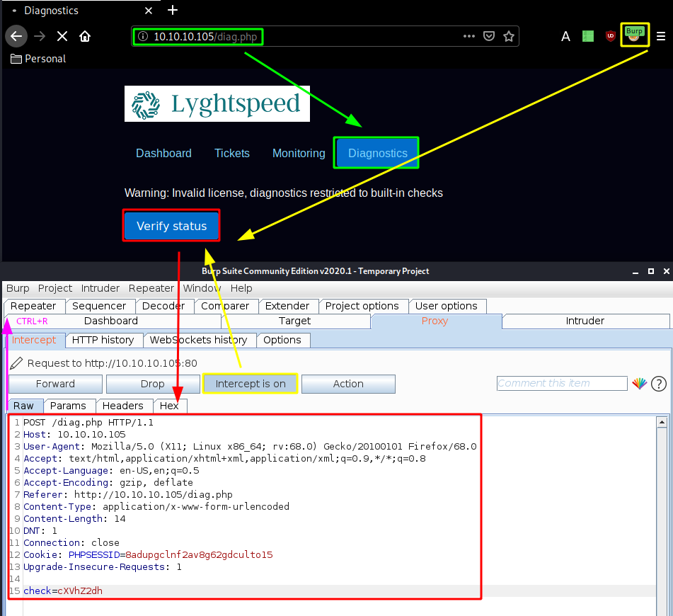Switch to the Decoder tab
Viewport: 673px width, 616px height.
coord(163,306)
